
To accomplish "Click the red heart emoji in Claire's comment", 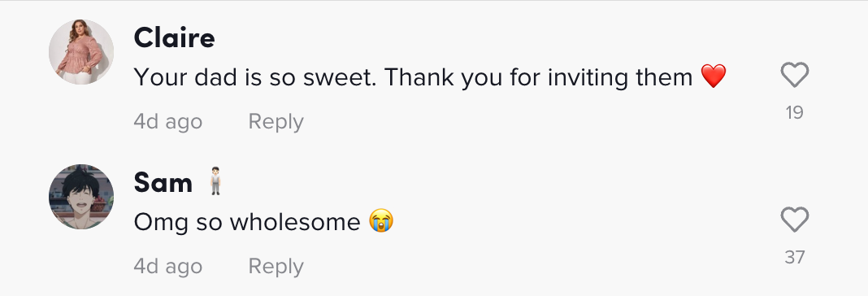I will pyautogui.click(x=714, y=76).
